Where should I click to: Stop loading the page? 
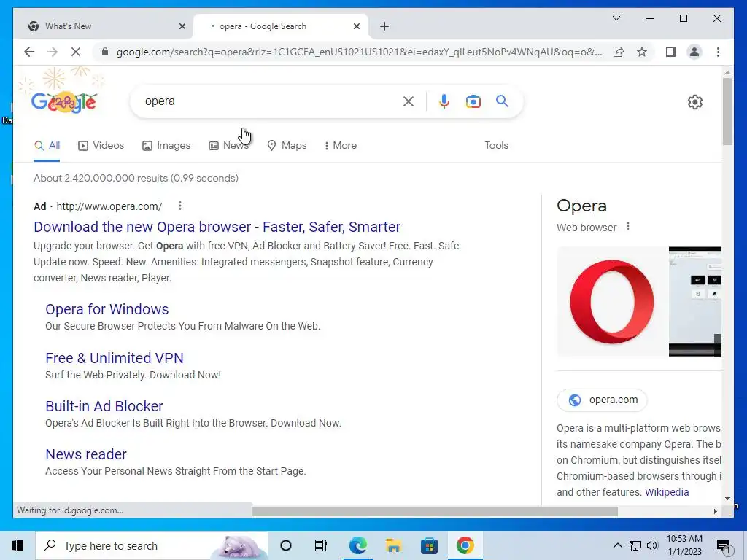tap(76, 52)
